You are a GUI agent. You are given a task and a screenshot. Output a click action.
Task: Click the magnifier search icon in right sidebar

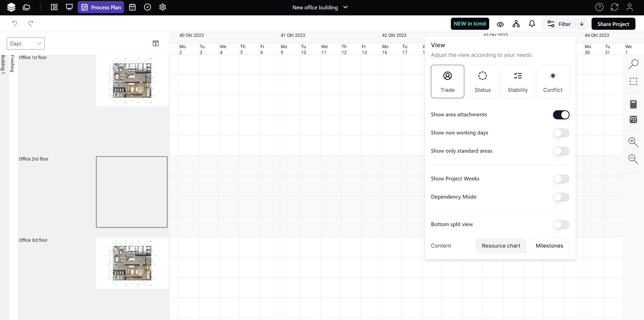pos(633,64)
